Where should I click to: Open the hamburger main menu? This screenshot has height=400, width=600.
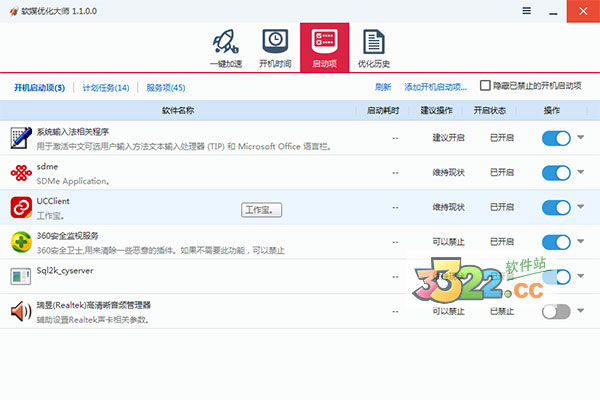[527, 11]
